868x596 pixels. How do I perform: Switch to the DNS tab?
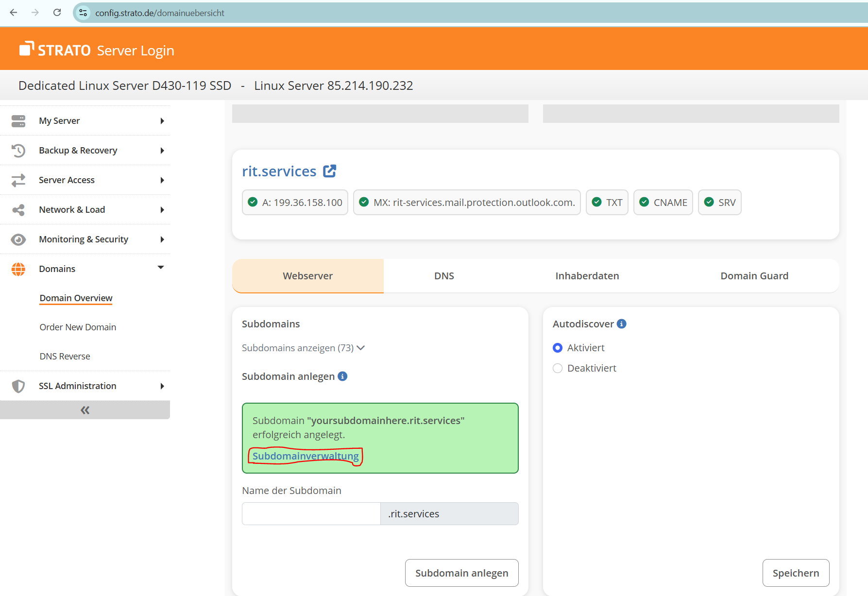point(444,276)
